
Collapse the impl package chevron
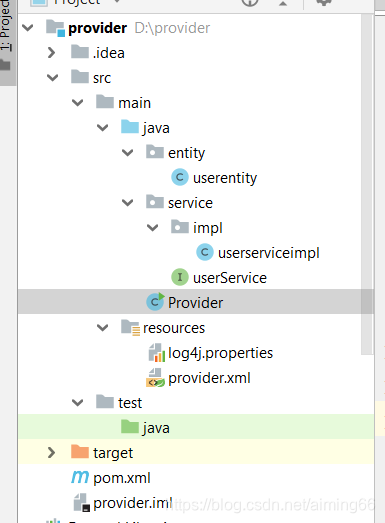(152, 228)
